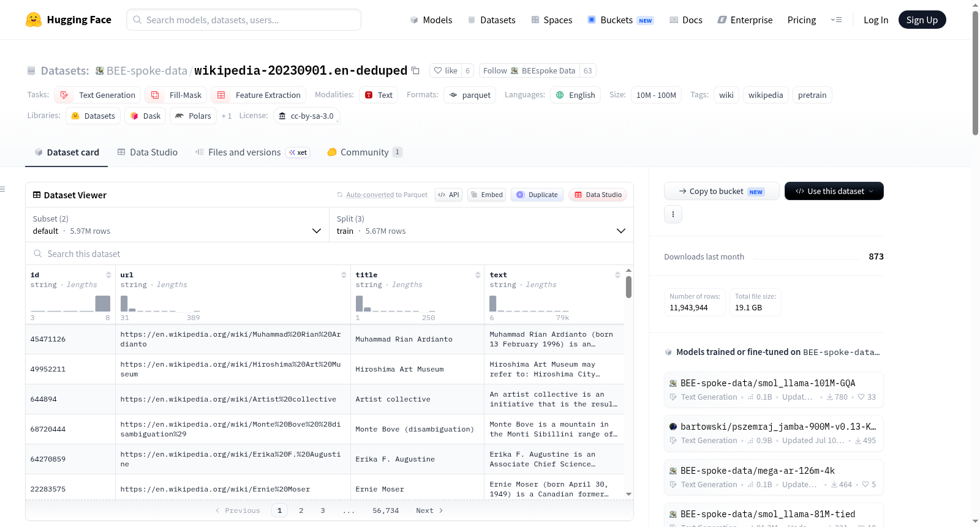This screenshot has width=980, height=527.
Task: Click the dataset viewer vertical scrollbar
Action: (628, 287)
